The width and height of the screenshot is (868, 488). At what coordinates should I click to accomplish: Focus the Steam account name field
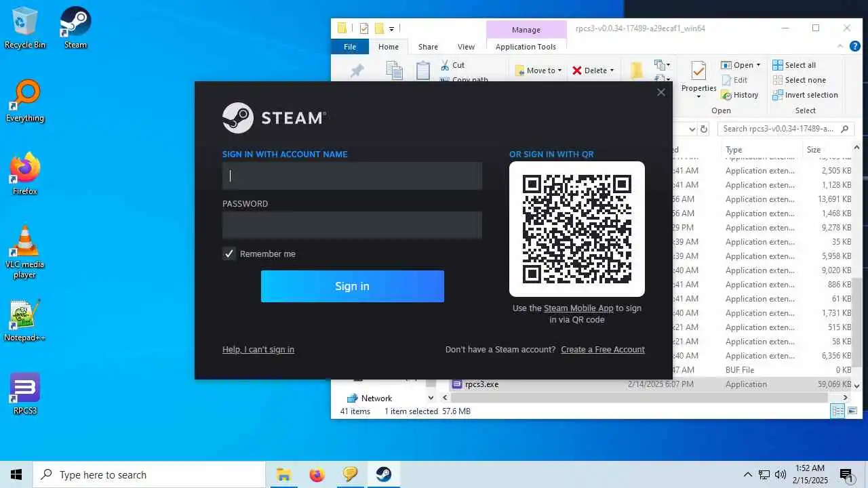pos(352,176)
